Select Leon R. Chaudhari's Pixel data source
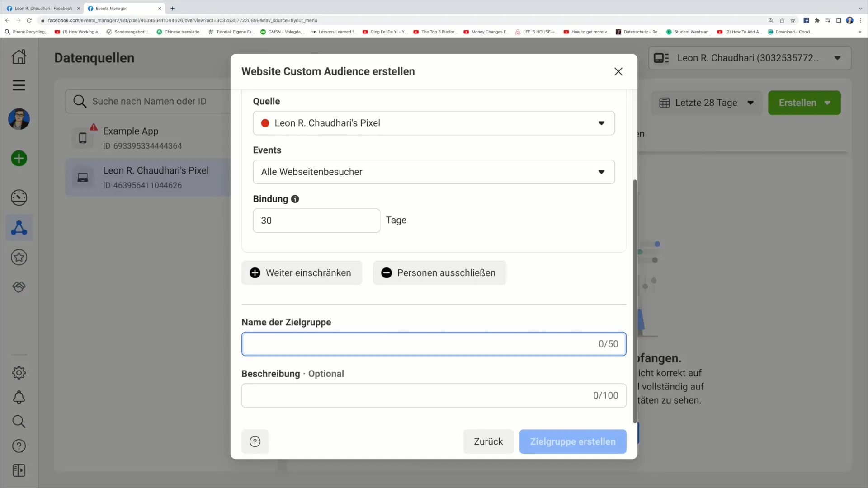The image size is (868, 488). pos(148,177)
